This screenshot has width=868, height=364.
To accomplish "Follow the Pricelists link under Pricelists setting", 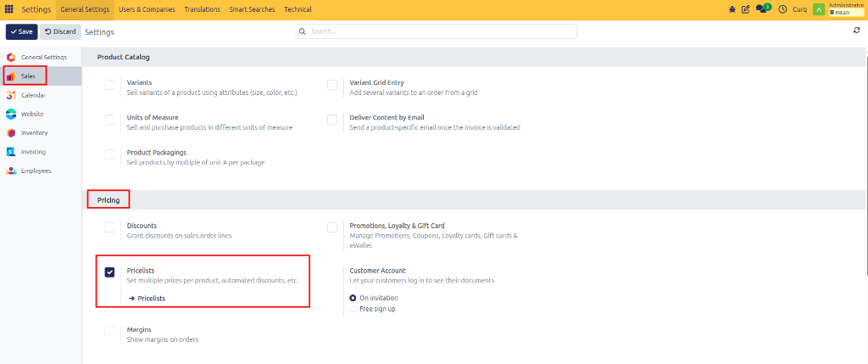I will pos(151,298).
